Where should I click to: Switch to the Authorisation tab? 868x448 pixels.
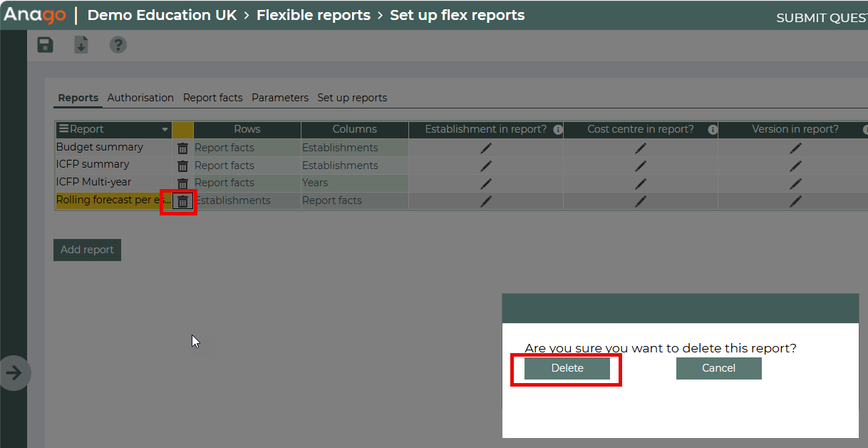(140, 98)
